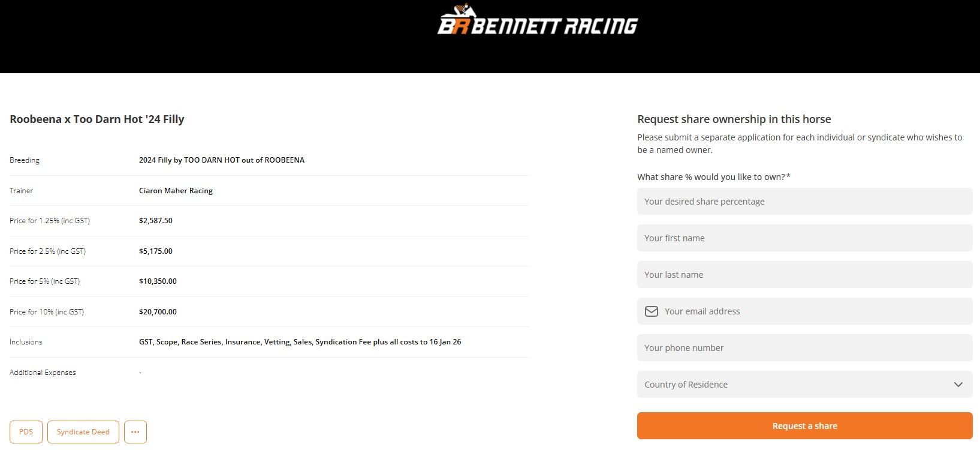The image size is (980, 450).
Task: Click the phone number input field
Action: tap(804, 348)
